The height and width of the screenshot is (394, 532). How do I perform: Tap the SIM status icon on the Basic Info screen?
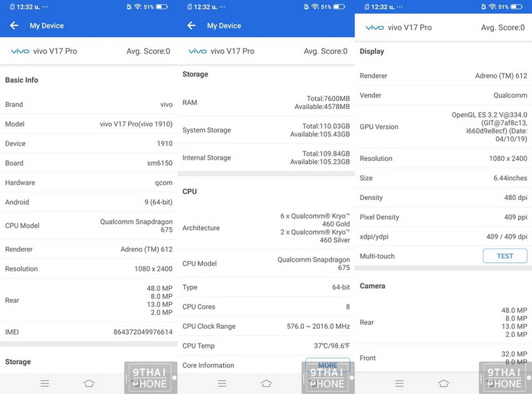click(12, 7)
